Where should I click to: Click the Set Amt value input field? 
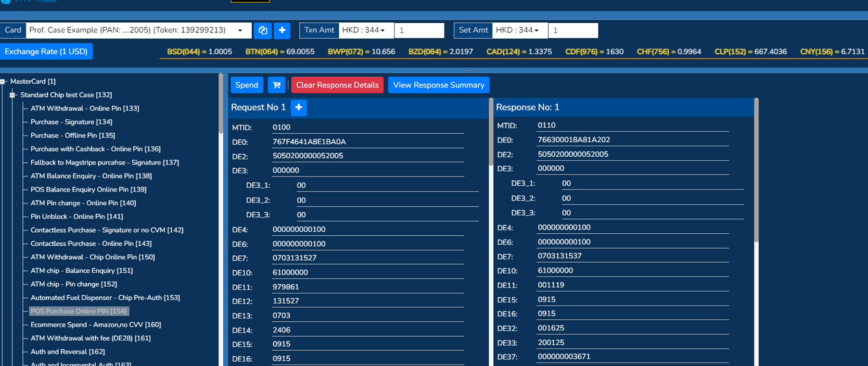tap(573, 30)
